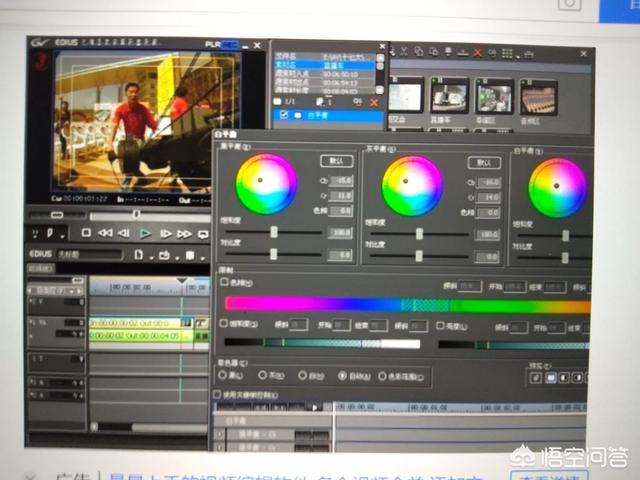640x480 pixels.
Task: Click the highlighted second preview mode icon
Action: pos(550,378)
